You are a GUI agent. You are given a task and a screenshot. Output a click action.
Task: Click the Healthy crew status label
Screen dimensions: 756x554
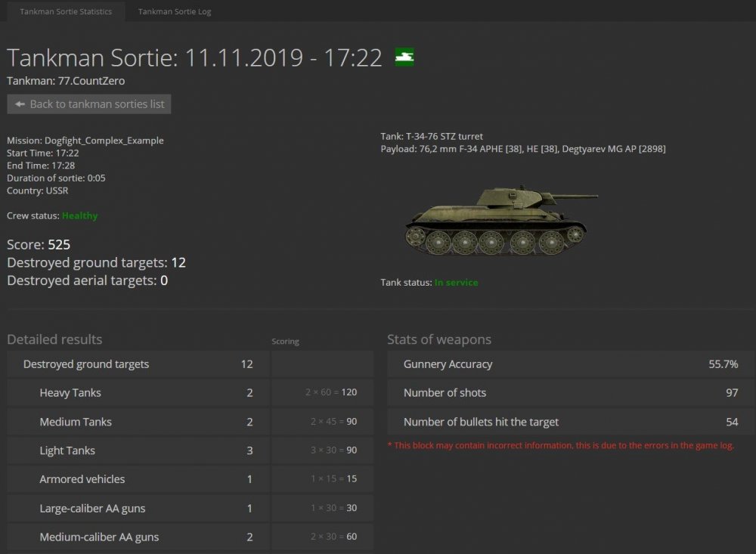[x=80, y=215]
